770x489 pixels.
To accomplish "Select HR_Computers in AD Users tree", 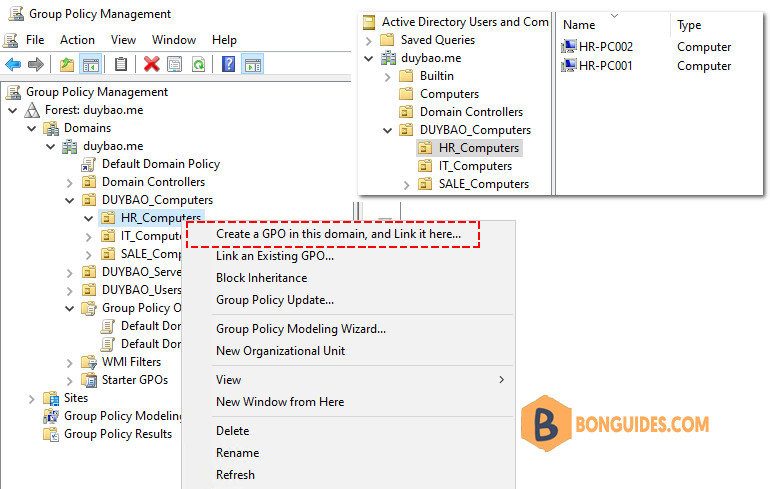I will point(479,148).
